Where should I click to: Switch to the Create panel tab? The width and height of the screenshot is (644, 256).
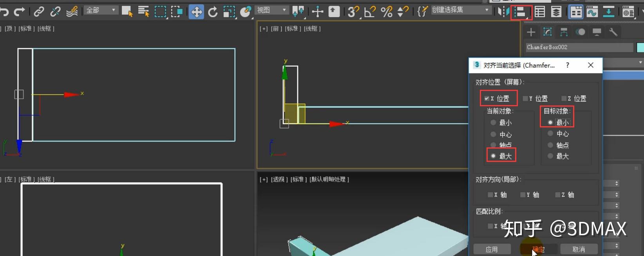pos(531,32)
